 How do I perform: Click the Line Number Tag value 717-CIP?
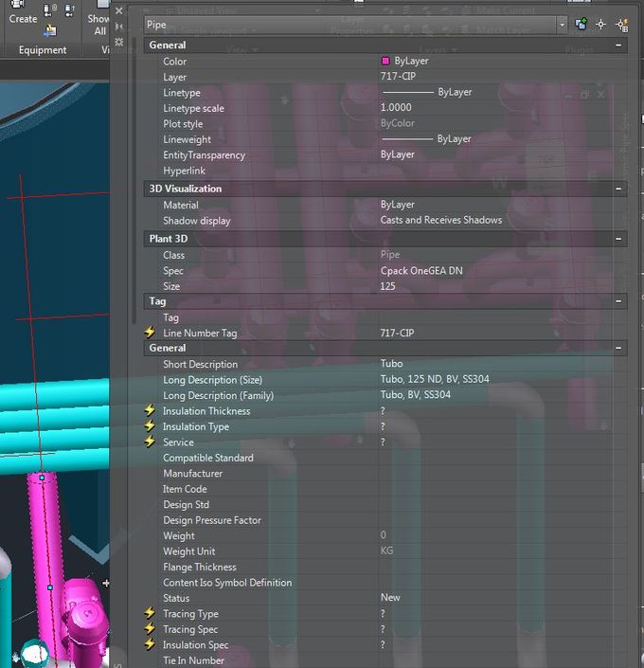click(x=397, y=333)
